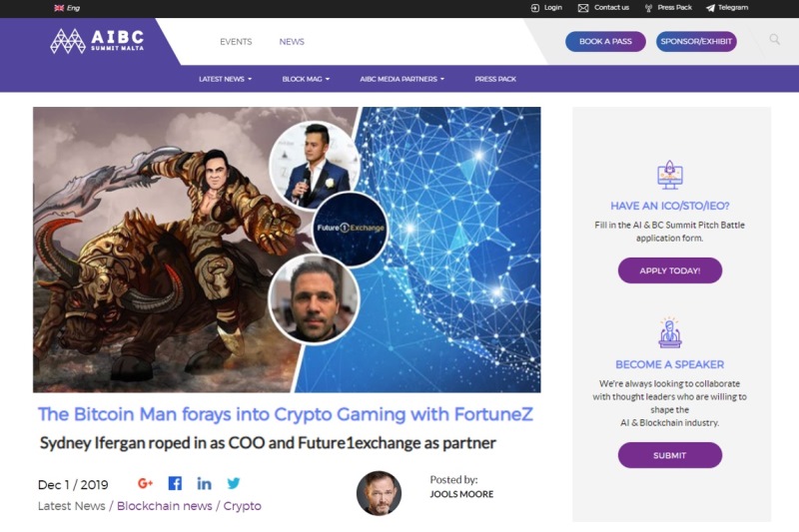Expand the AIBC Media Partners dropdown
Viewport: 799px width, 532px height.
[x=402, y=79]
